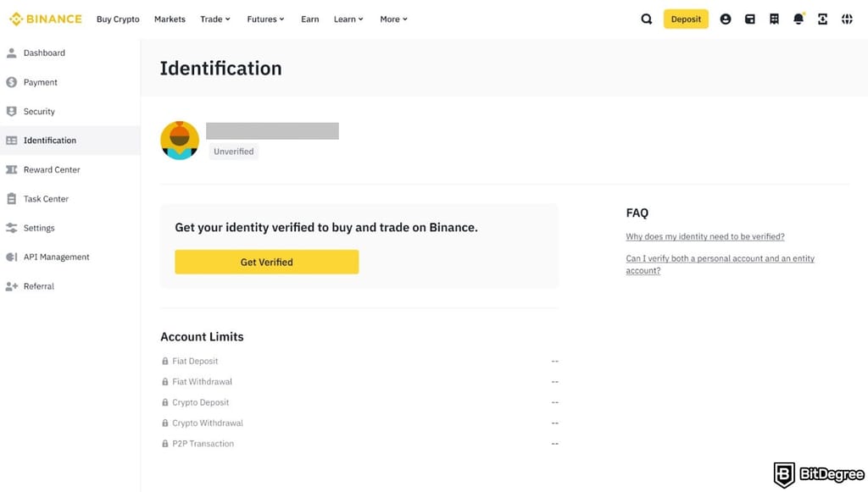Image resolution: width=868 pixels, height=492 pixels.
Task: Click the Get Verified button
Action: 267,262
